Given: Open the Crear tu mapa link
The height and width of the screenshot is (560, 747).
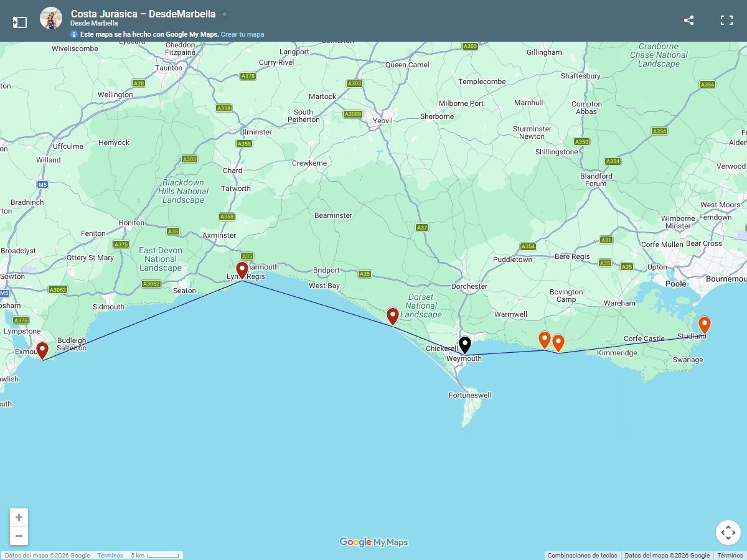Looking at the screenshot, I should pyautogui.click(x=242, y=34).
